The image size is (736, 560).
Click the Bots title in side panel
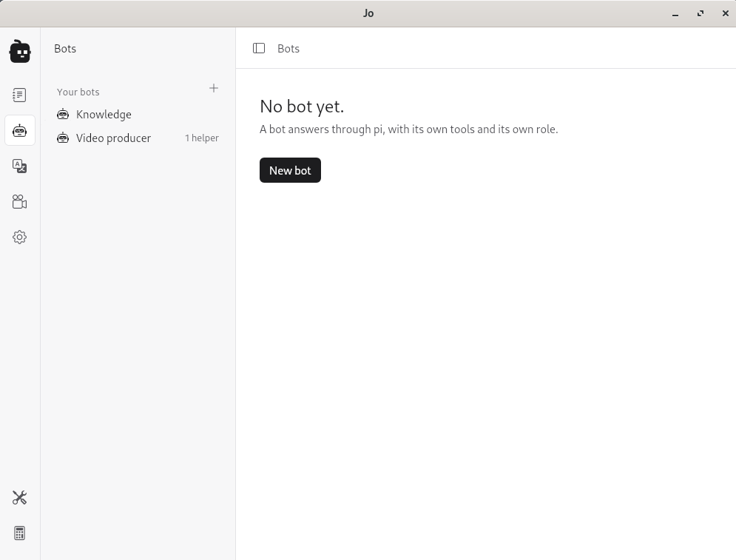(x=65, y=49)
